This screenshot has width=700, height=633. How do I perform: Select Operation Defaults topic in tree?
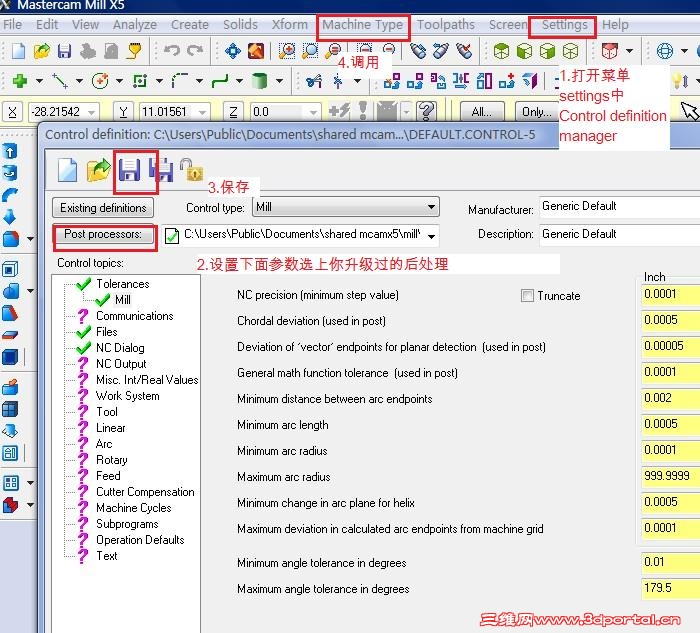(x=140, y=540)
